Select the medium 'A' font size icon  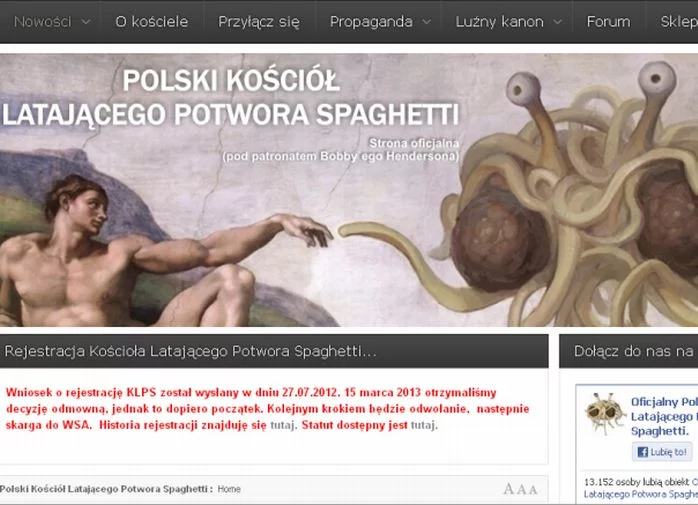click(x=521, y=490)
